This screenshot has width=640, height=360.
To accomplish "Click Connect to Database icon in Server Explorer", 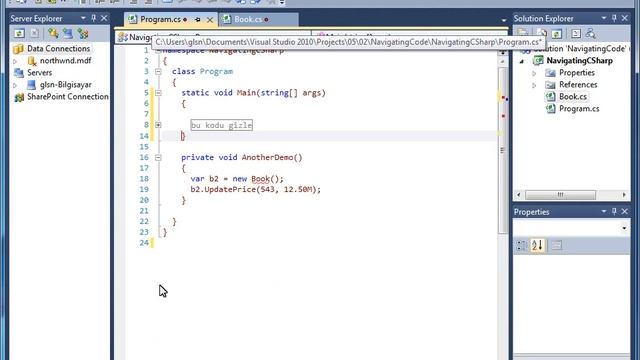I will (x=53, y=33).
